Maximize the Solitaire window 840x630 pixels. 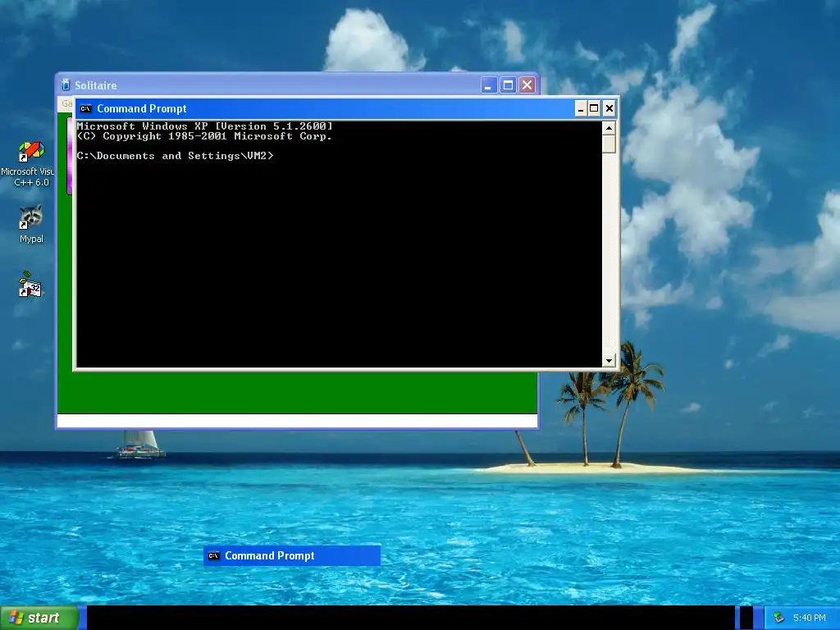(x=508, y=85)
